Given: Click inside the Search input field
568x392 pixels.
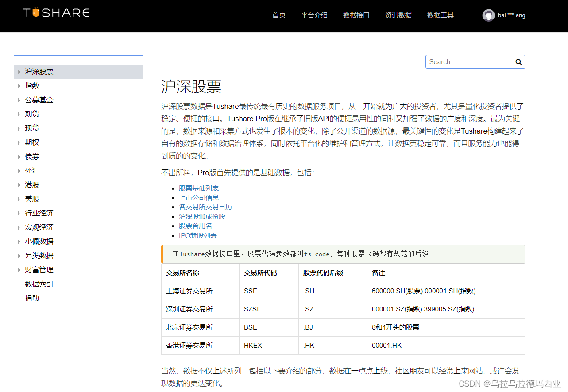Looking at the screenshot, I should click(465, 61).
